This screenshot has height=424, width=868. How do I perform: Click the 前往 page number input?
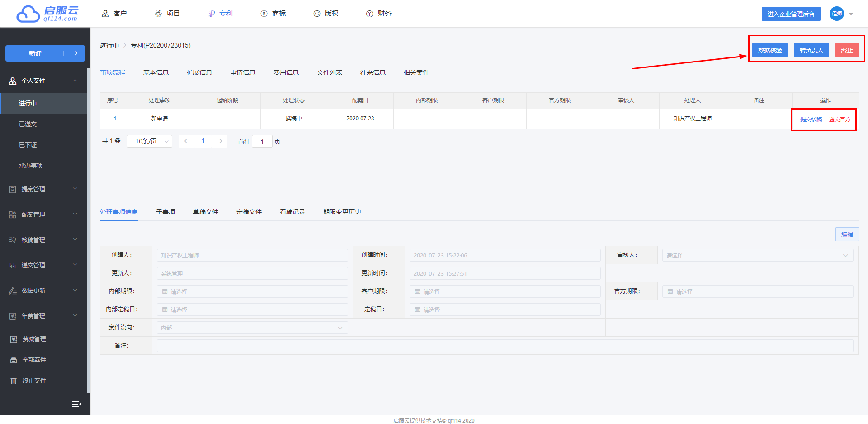click(262, 142)
